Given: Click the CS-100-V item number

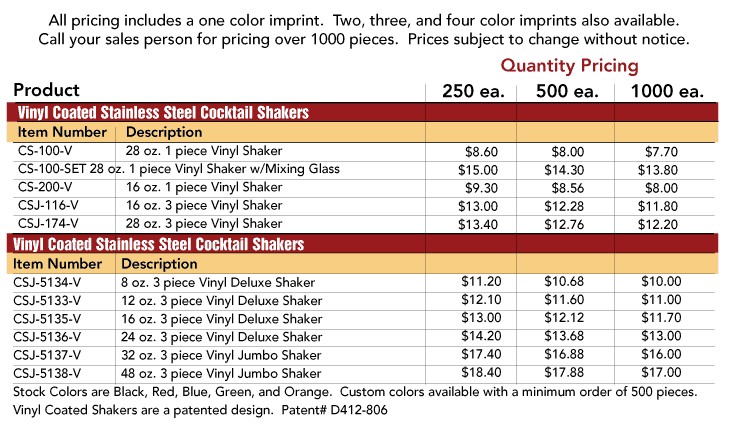Looking at the screenshot, I should (x=45, y=151).
